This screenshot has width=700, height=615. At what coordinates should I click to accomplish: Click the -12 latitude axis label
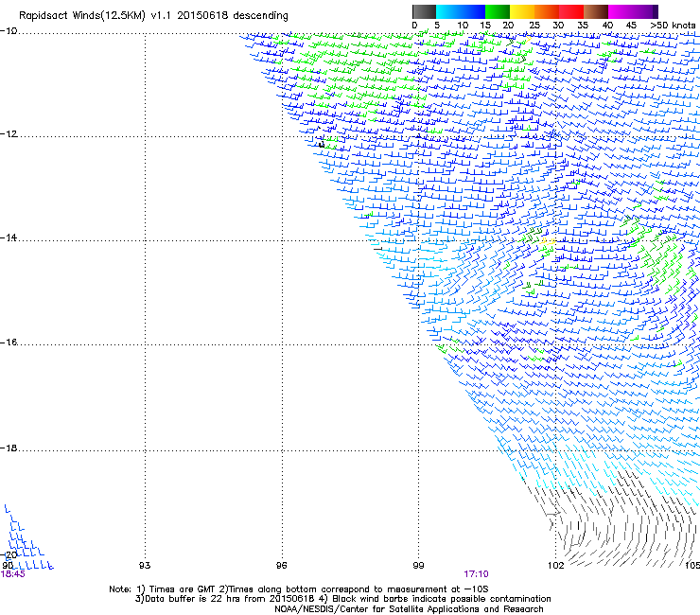click(9, 134)
